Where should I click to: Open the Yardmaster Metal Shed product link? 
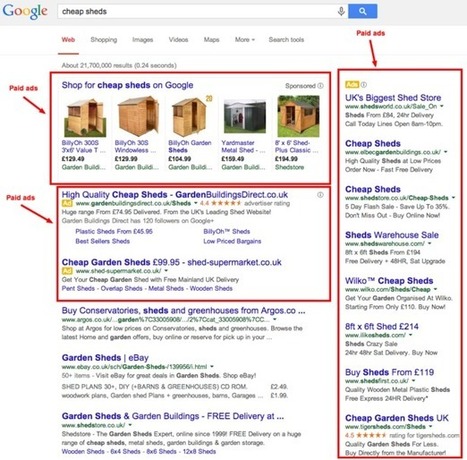[x=243, y=146]
